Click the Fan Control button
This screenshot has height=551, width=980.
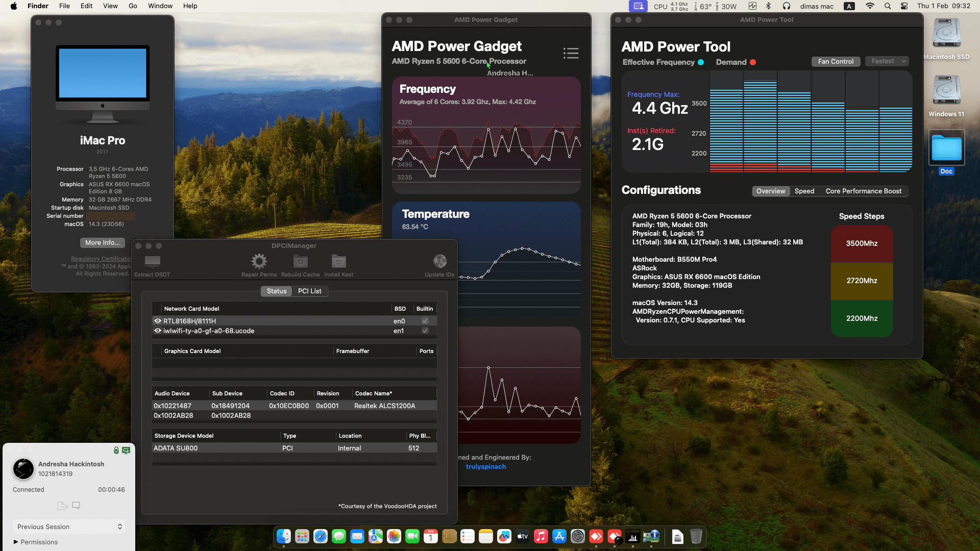pyautogui.click(x=836, y=61)
